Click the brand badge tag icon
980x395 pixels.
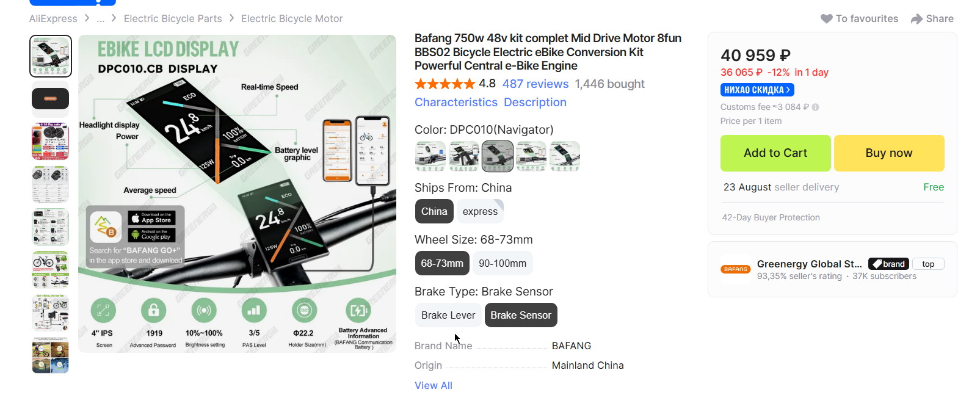876,264
